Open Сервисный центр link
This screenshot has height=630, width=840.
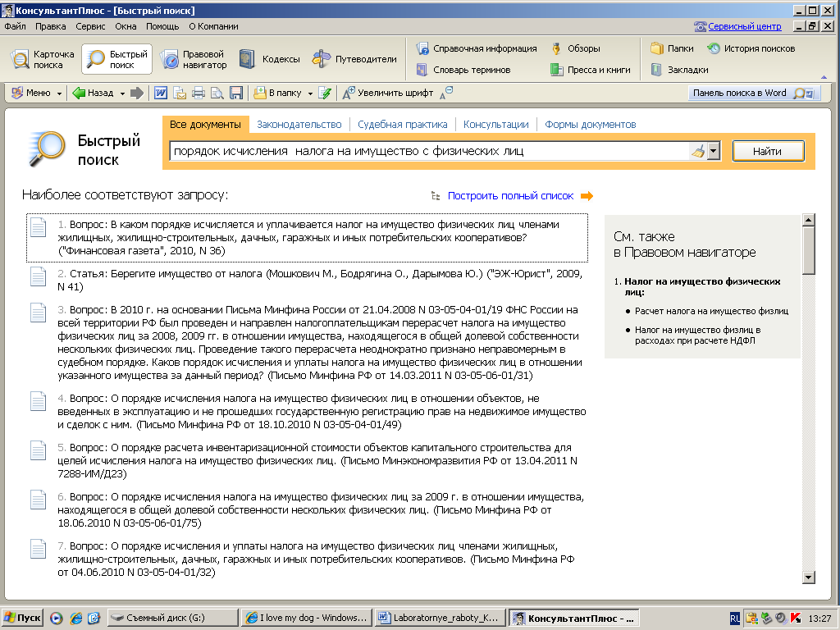coord(745,26)
